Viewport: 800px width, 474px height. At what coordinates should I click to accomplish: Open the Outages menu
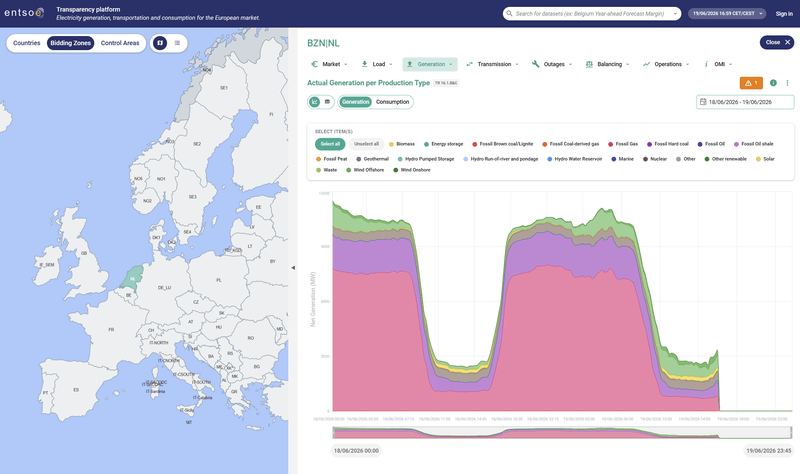click(552, 64)
